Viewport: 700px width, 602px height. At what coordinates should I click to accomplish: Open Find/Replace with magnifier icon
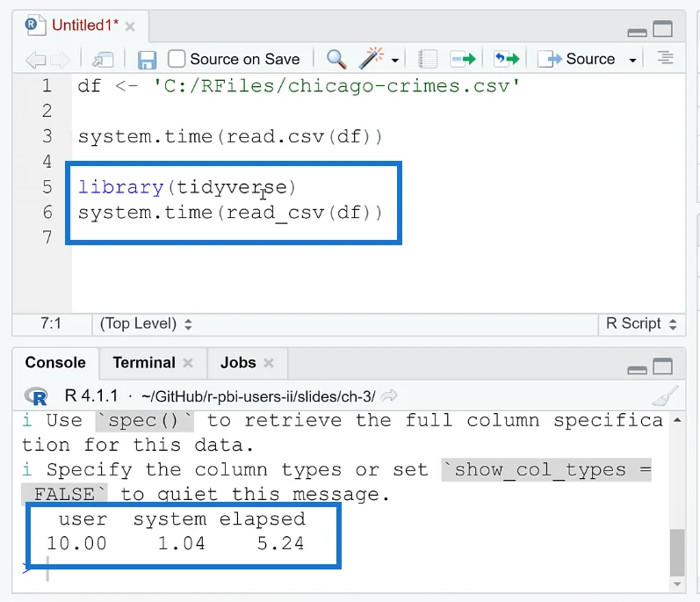coord(336,59)
